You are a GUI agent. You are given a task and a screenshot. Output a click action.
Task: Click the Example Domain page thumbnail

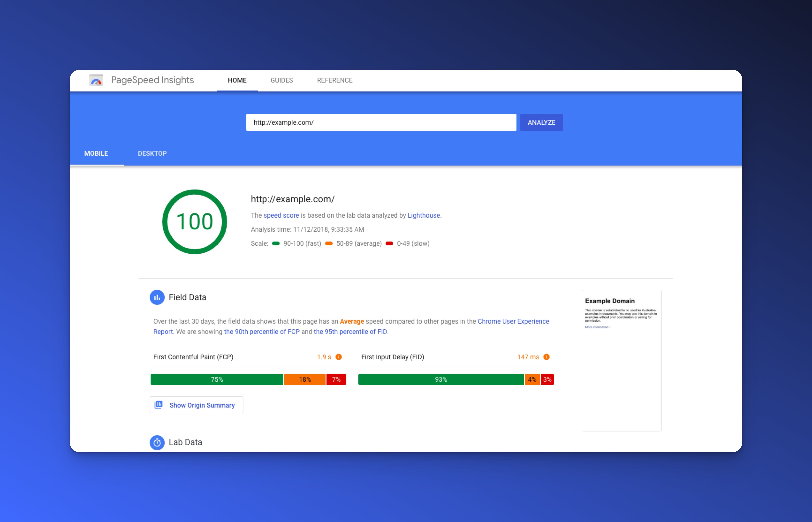[621, 360]
